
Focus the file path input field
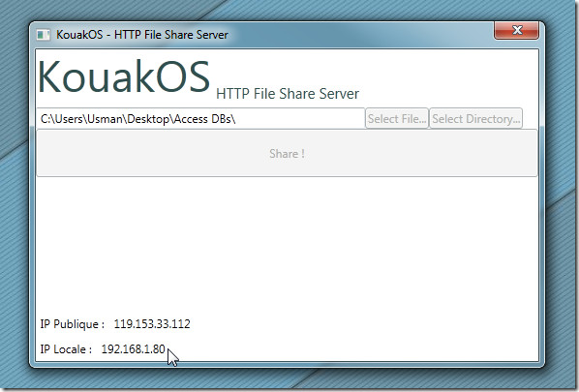click(200, 118)
